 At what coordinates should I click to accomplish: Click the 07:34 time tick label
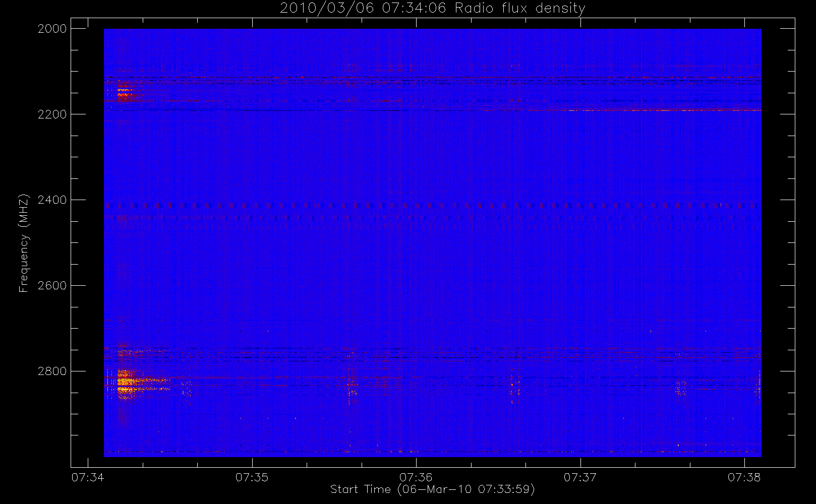click(x=88, y=477)
